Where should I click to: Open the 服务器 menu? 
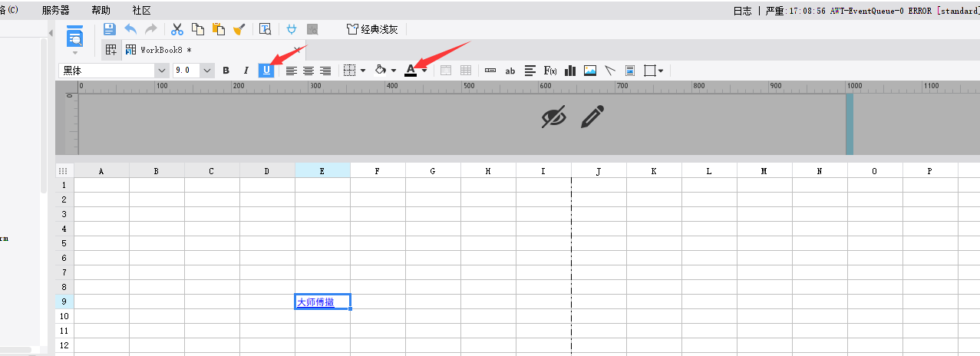pos(55,10)
